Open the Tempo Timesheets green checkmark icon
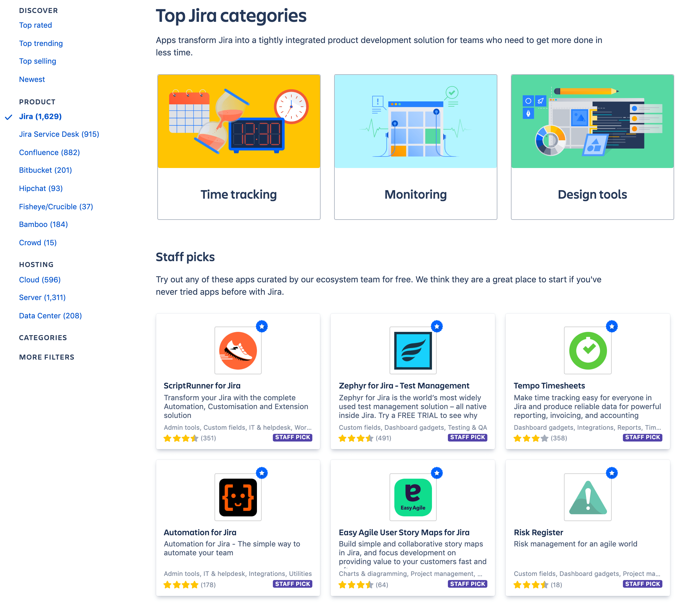Viewport: 683px width, 616px height. click(x=588, y=350)
